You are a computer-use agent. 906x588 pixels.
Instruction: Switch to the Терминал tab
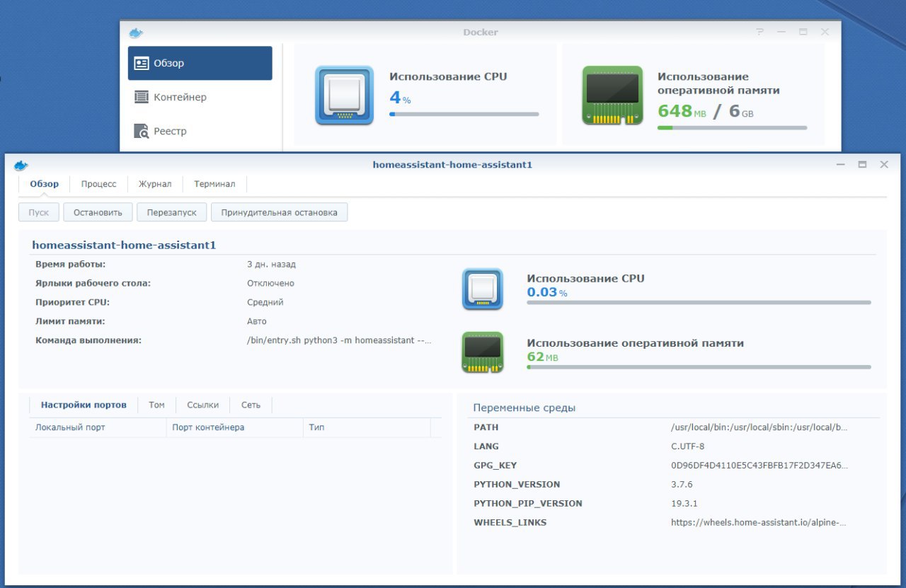pos(214,184)
